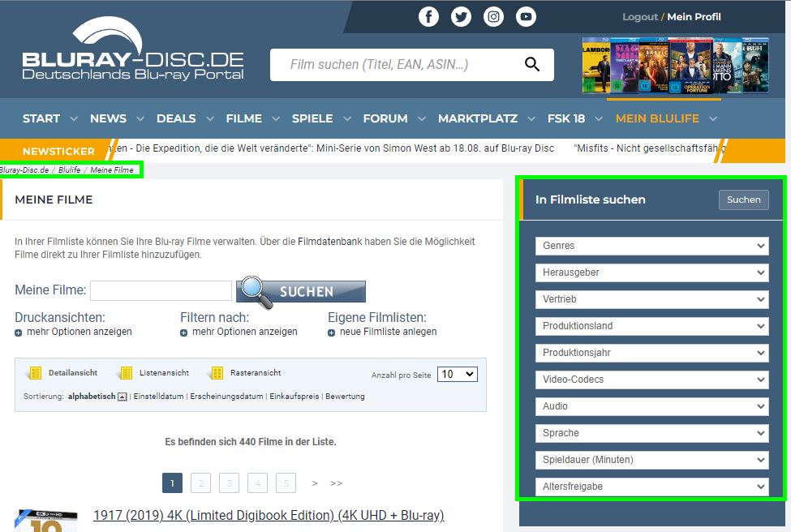Sort by Einstelldatum

click(x=158, y=397)
